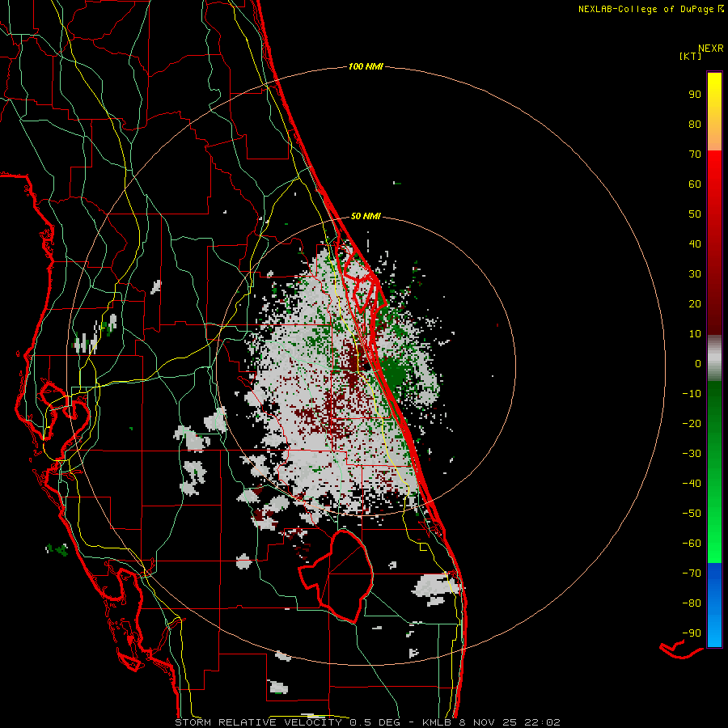Viewport: 728px width, 728px height.
Task: Click the 50 value on velocity scale
Action: click(695, 214)
